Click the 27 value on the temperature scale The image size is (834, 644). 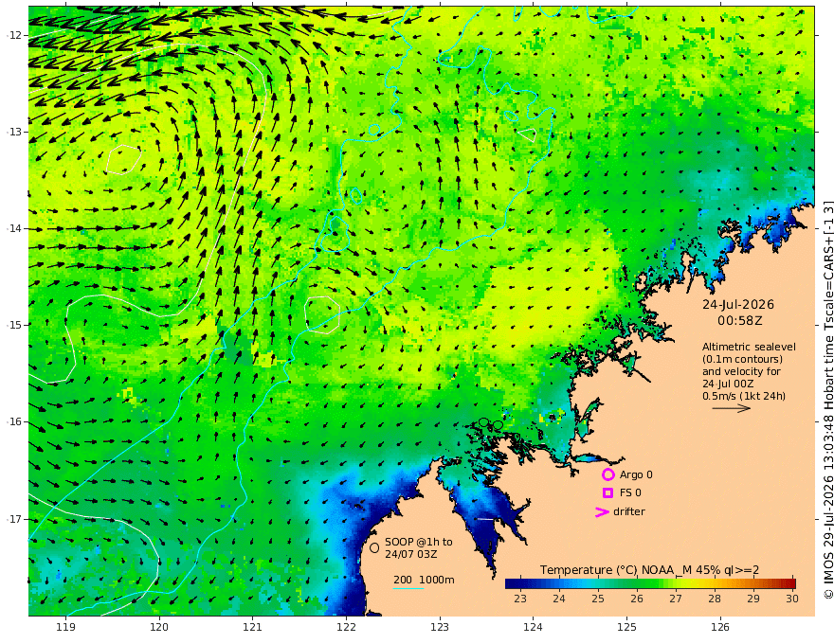coord(676,599)
